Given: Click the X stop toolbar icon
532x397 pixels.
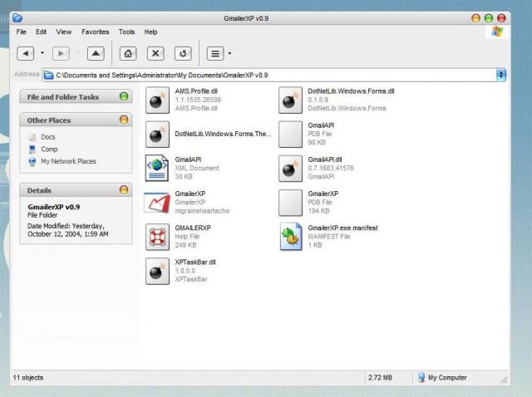Looking at the screenshot, I should (x=155, y=53).
